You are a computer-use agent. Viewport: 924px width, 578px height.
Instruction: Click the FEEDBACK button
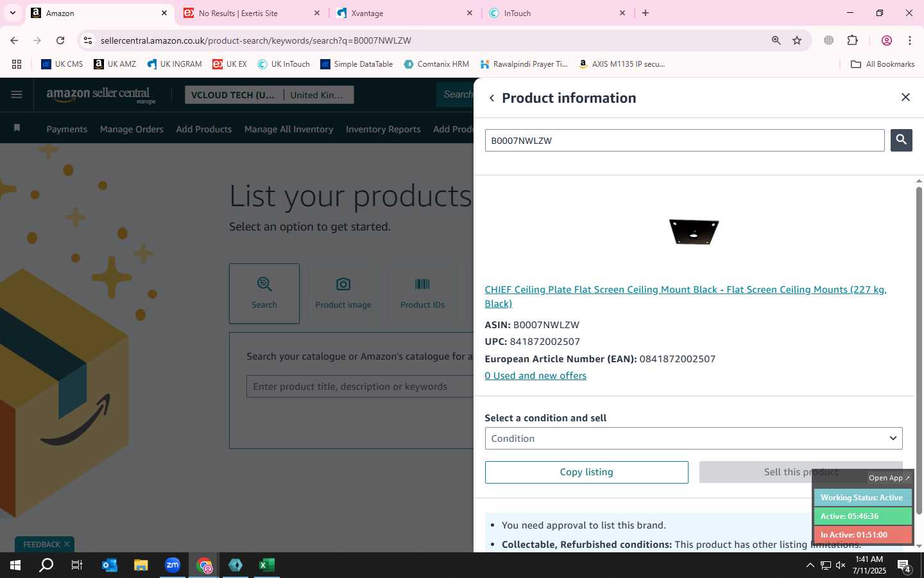pyautogui.click(x=42, y=544)
